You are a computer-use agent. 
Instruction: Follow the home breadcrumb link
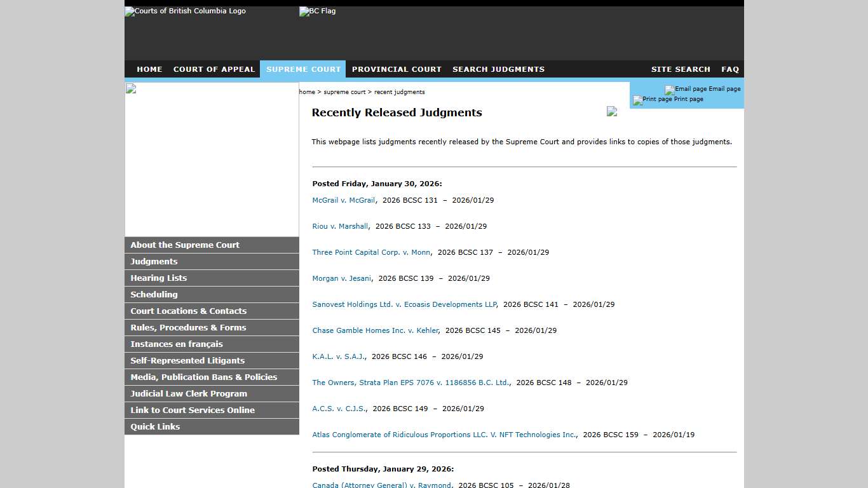point(307,91)
